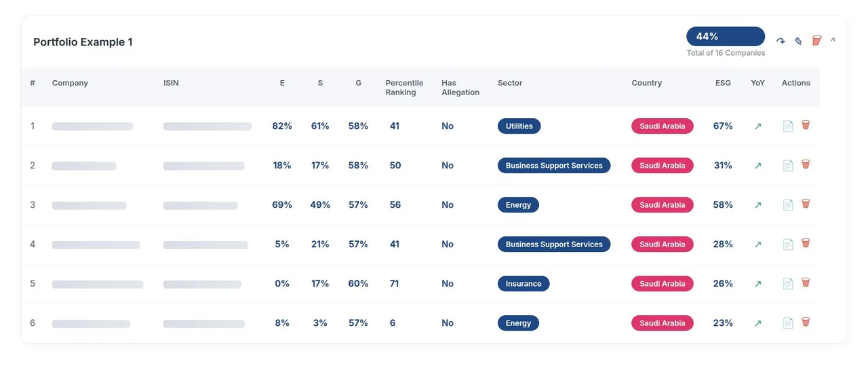This screenshot has height=366, width=868.
Task: Click the 49% S score
Action: pos(320,204)
